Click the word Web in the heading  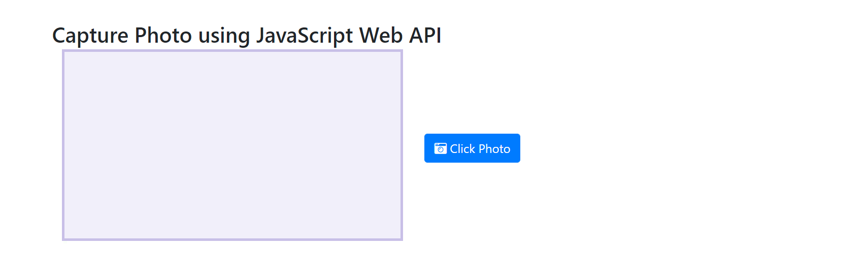[381, 36]
